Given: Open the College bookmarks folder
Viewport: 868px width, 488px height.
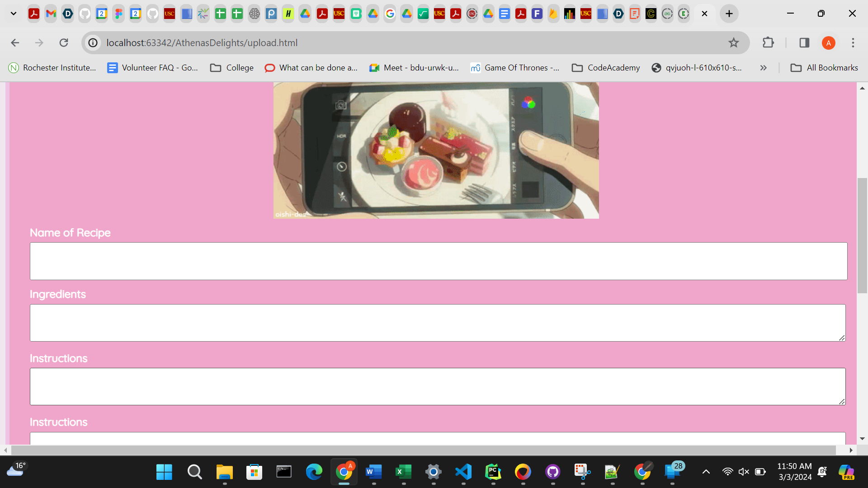Looking at the screenshot, I should point(232,68).
